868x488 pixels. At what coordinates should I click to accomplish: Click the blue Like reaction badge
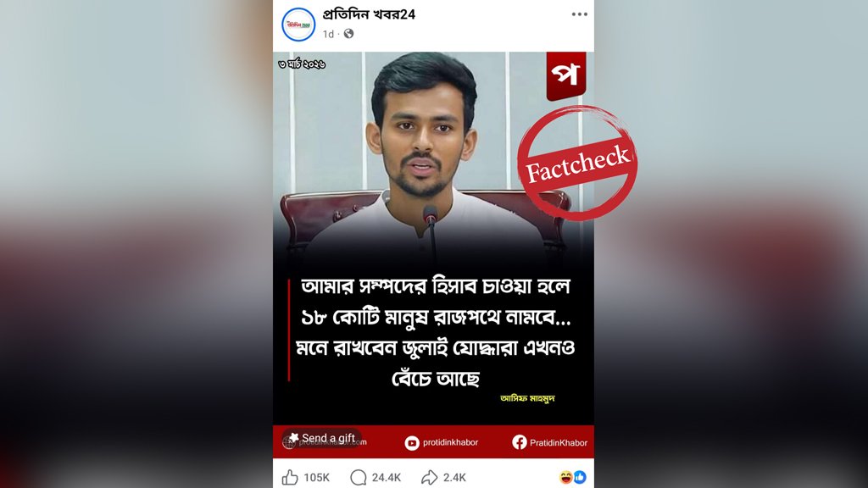tap(580, 477)
